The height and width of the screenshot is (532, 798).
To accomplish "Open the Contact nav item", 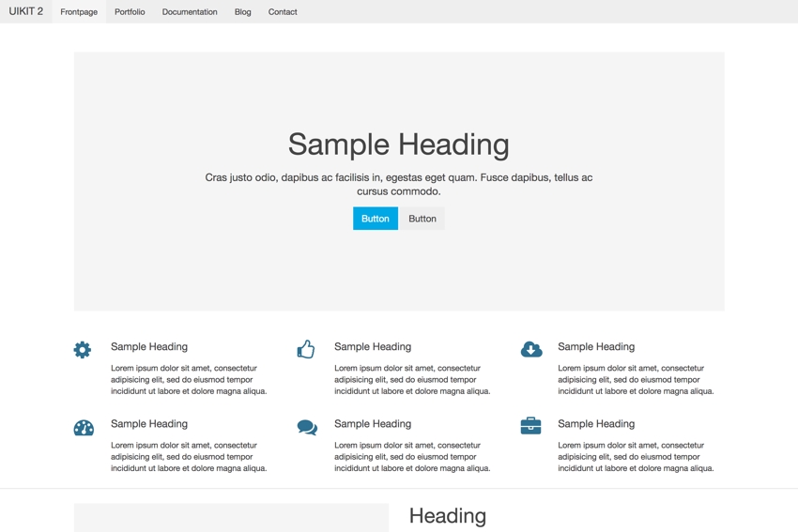I will pos(283,11).
